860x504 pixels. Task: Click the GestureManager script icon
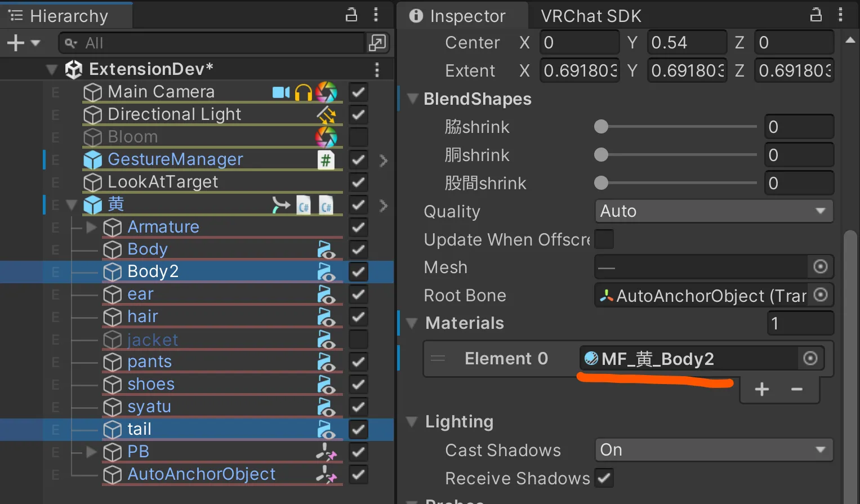tap(326, 160)
